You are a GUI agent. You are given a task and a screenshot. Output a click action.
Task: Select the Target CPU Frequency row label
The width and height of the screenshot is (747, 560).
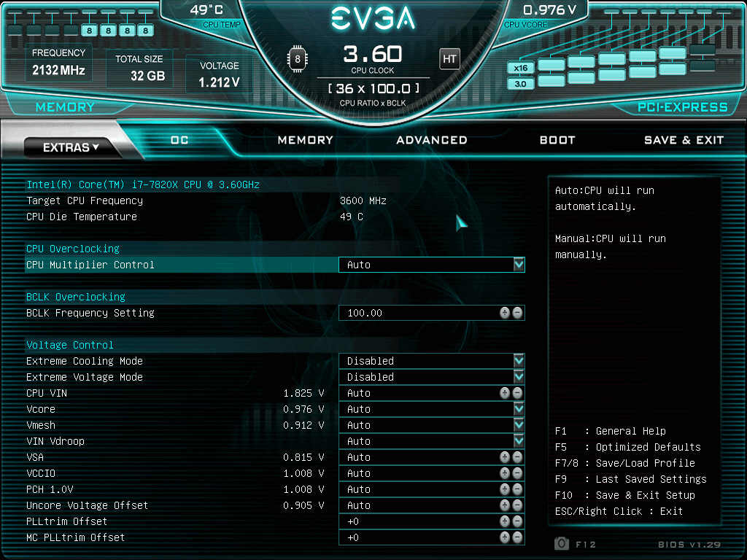tap(85, 201)
